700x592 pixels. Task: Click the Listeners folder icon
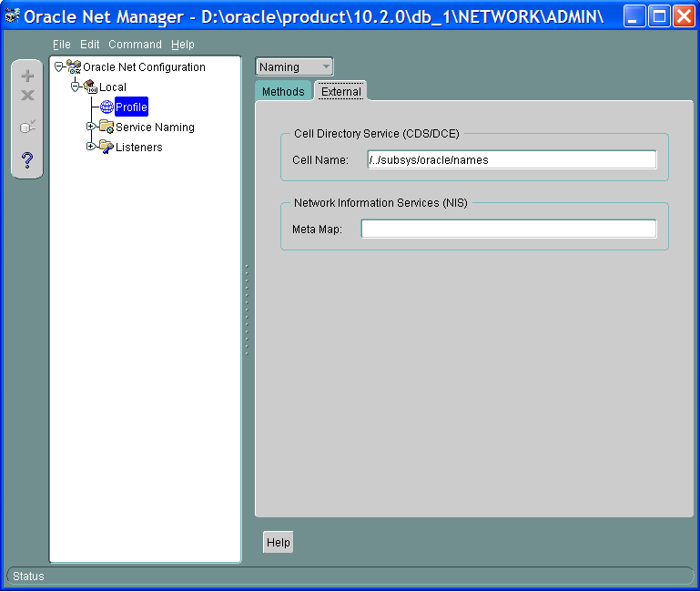[107, 147]
